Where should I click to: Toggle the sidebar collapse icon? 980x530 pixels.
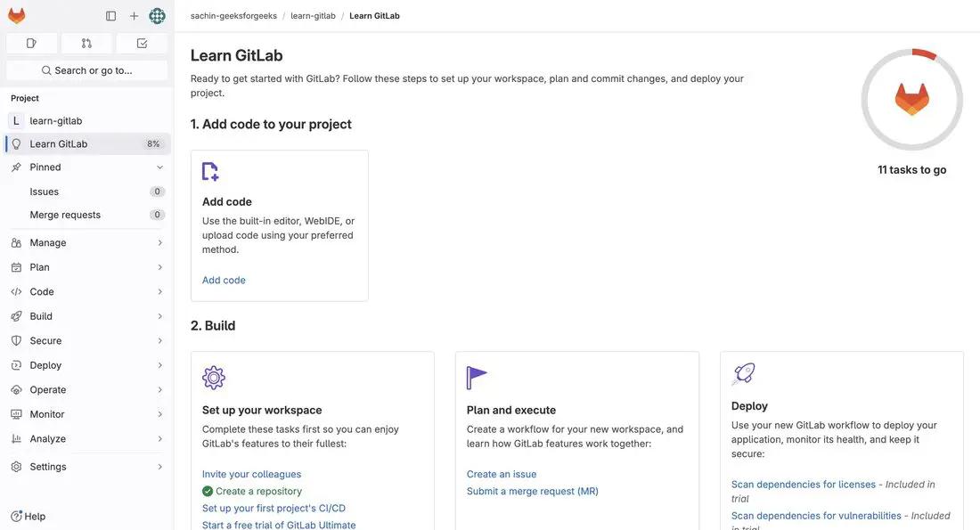[110, 16]
